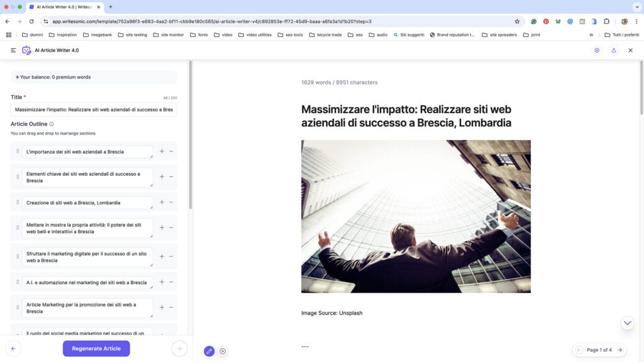Open the hamburger menu beside AI Article Writer
This screenshot has width=644, height=362.
[x=13, y=50]
